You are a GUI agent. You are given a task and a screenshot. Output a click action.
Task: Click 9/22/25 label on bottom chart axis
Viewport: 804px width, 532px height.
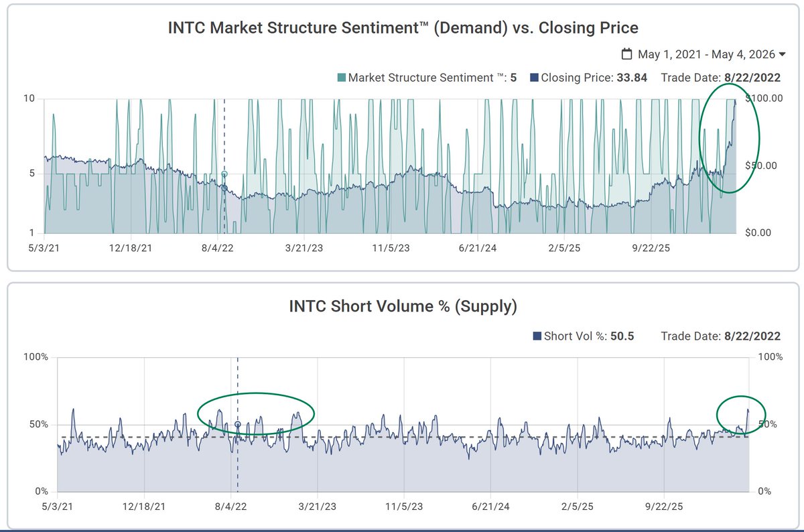pyautogui.click(x=663, y=506)
